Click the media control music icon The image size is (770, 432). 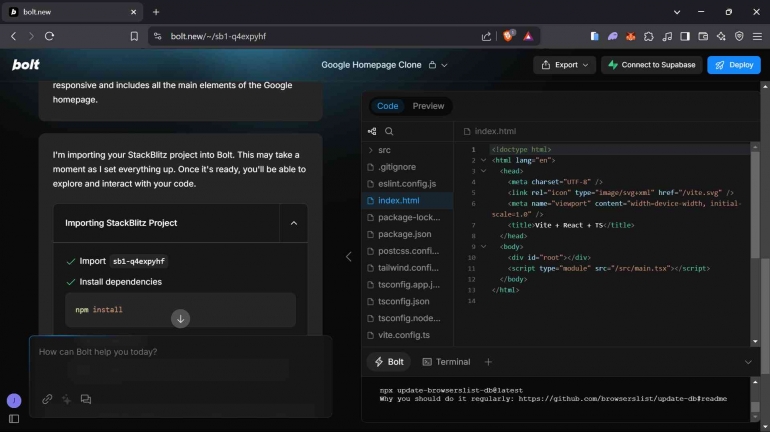coord(667,36)
